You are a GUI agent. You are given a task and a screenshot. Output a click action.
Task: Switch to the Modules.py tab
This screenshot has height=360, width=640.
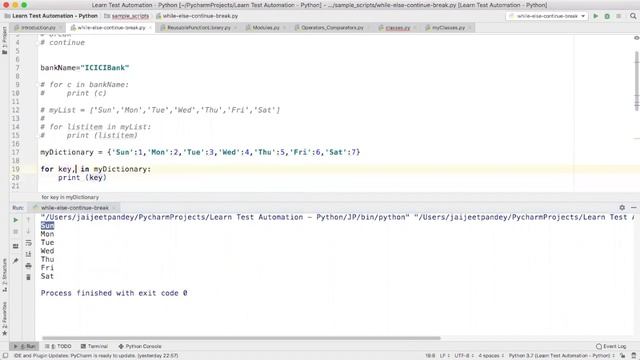(265, 28)
